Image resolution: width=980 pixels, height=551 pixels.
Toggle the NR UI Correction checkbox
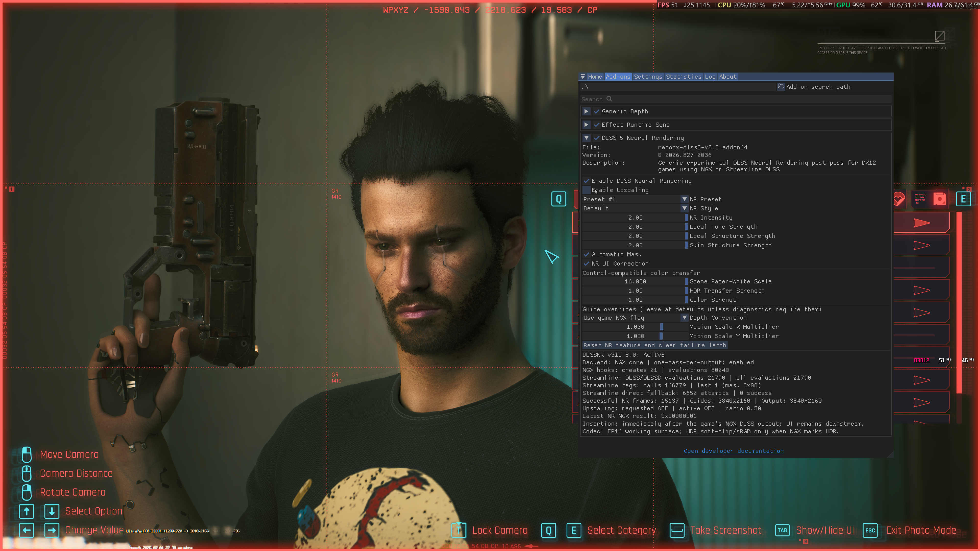[586, 263]
